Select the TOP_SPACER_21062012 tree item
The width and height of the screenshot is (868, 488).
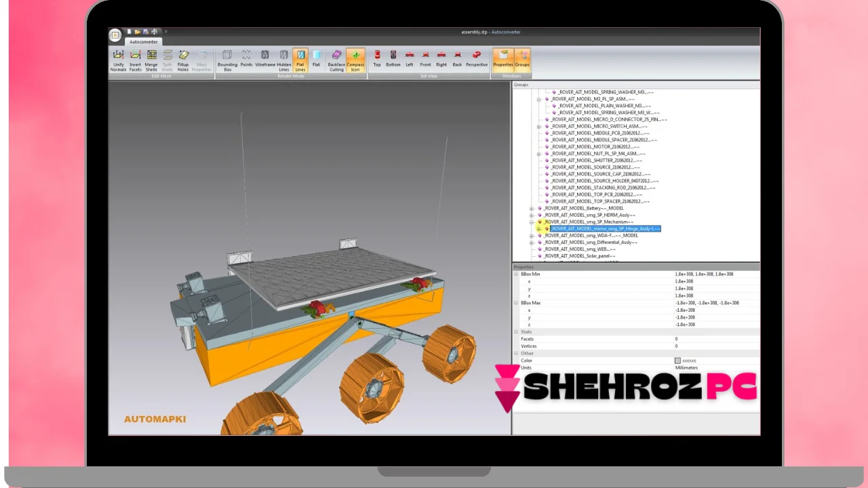(600, 201)
